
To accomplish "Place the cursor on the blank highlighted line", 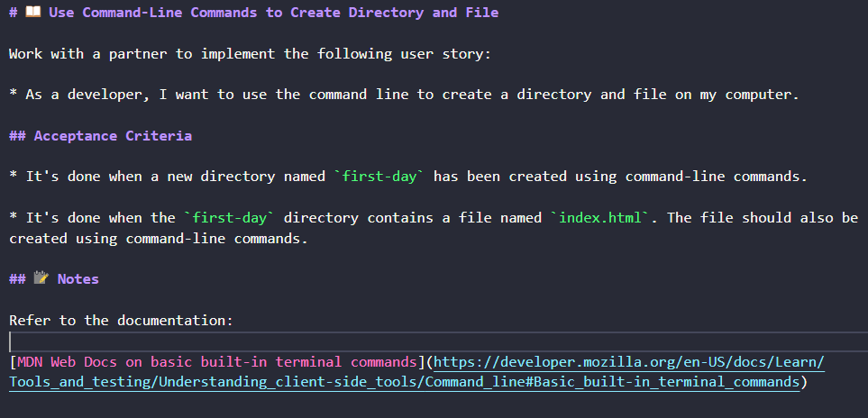I will [438, 342].
